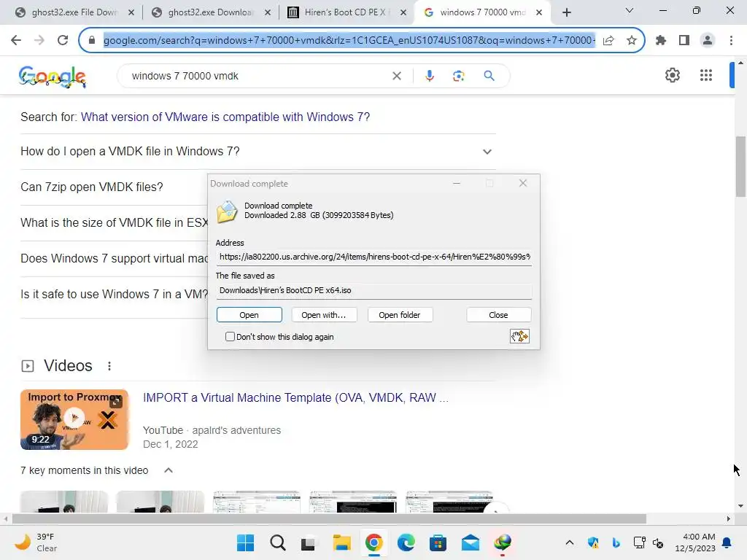Open File Explorer from taskbar
The width and height of the screenshot is (747, 560).
pyautogui.click(x=341, y=542)
